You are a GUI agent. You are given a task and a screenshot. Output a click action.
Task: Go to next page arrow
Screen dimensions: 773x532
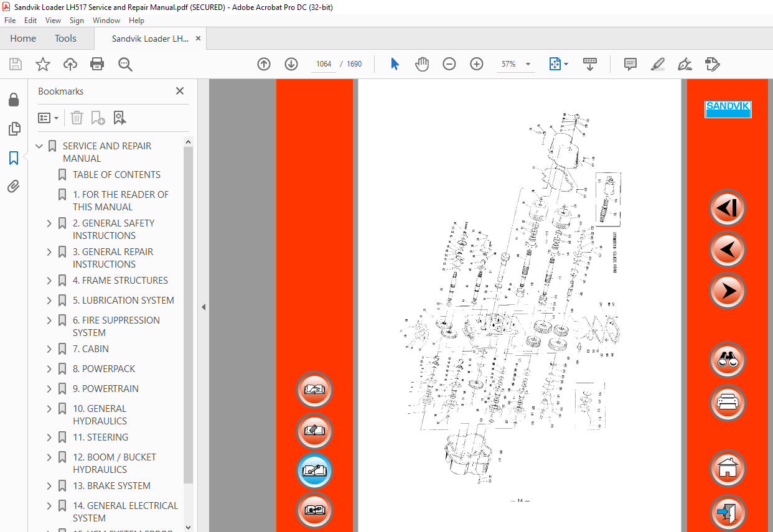click(x=291, y=64)
